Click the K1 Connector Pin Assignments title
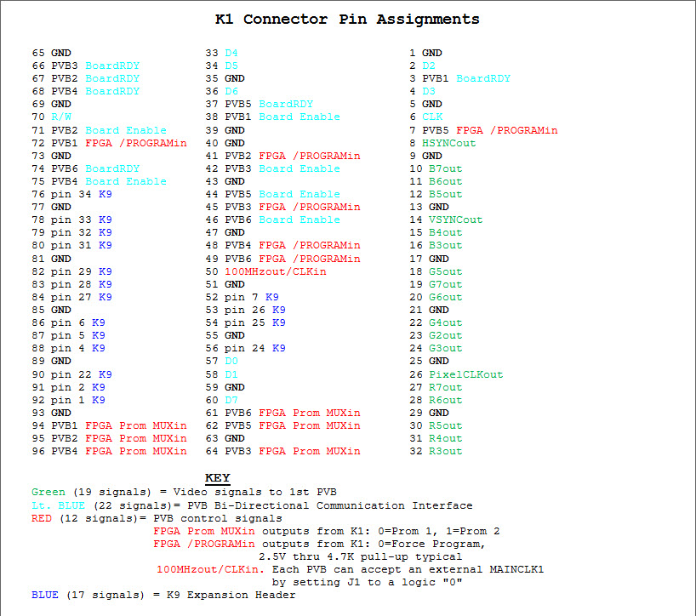 pos(346,19)
